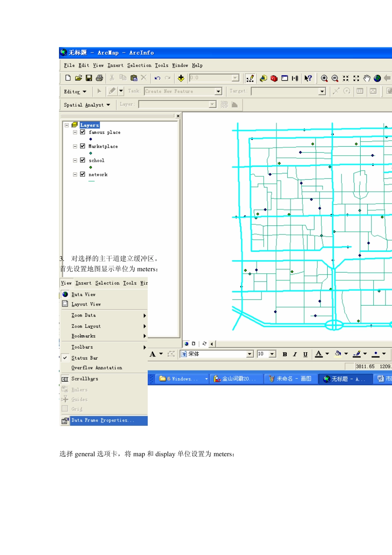
Task: Open the Tools menu in ArcMap menu bar
Action: 161,65
